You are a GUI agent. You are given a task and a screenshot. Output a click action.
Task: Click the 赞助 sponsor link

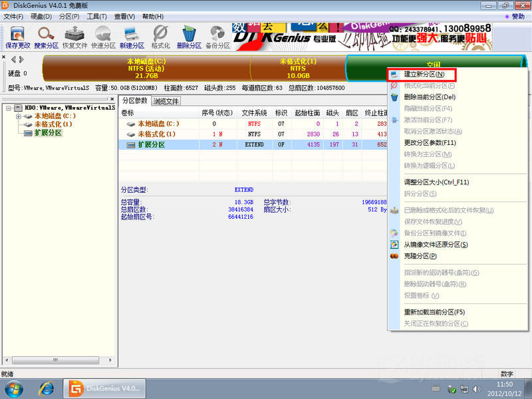click(x=517, y=16)
